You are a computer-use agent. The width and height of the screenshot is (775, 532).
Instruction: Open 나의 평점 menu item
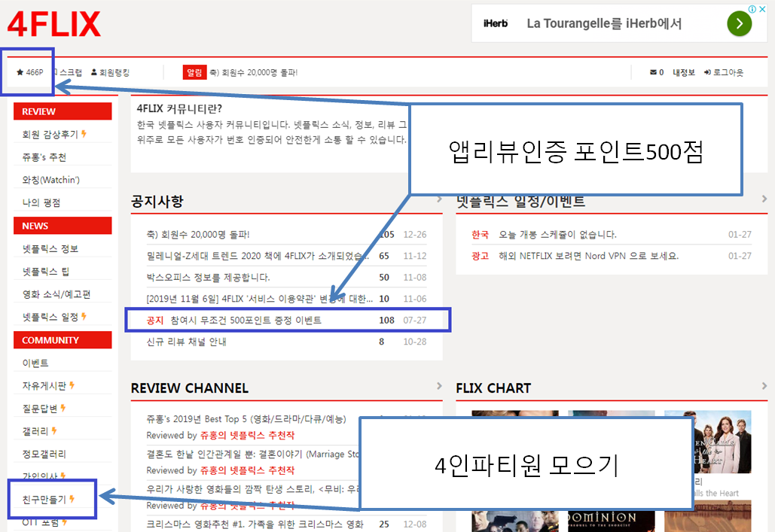(x=41, y=202)
